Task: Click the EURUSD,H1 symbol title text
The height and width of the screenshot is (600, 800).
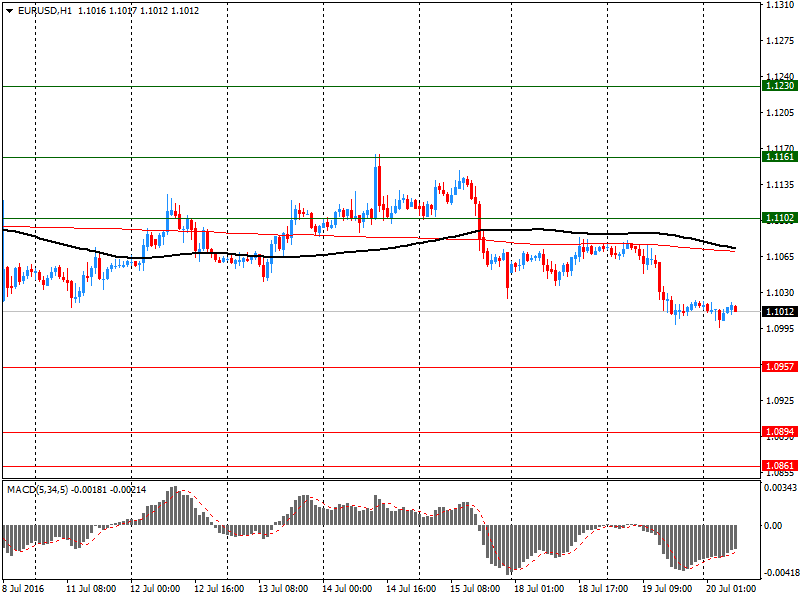Action: (44, 11)
